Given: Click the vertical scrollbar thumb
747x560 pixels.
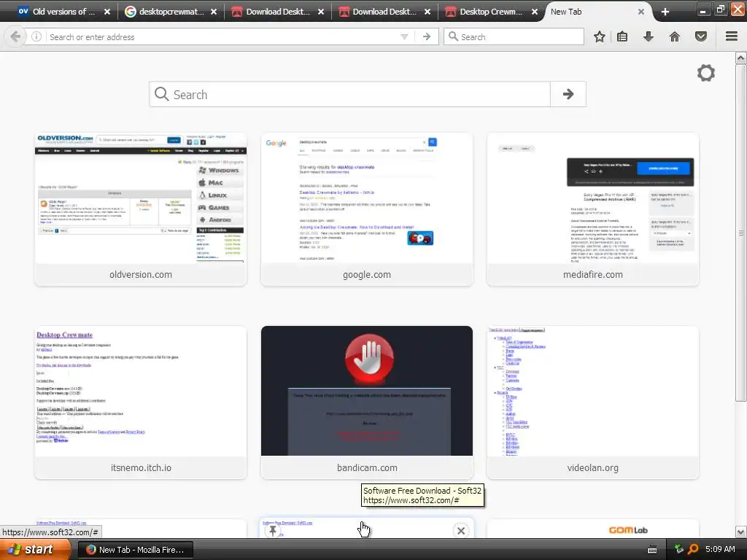Looking at the screenshot, I should click(741, 233).
